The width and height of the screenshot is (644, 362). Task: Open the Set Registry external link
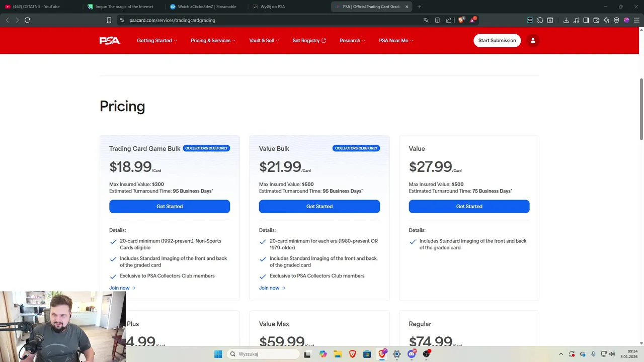pos(309,41)
